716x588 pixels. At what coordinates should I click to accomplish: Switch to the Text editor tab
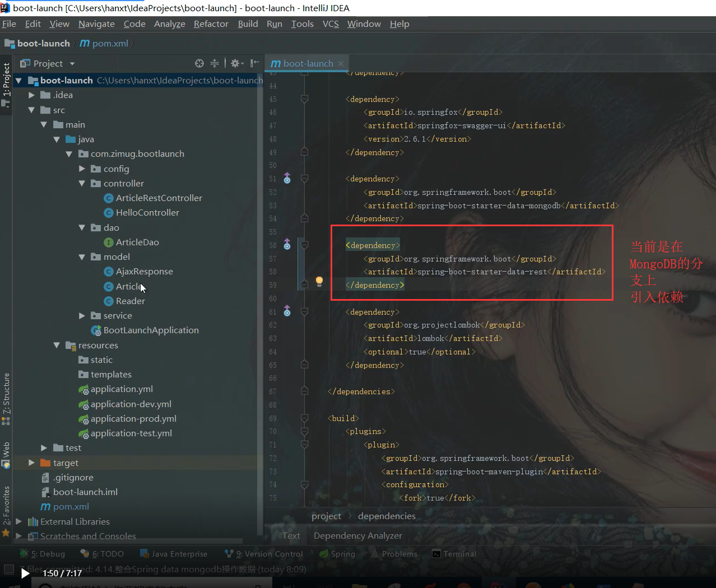point(291,535)
